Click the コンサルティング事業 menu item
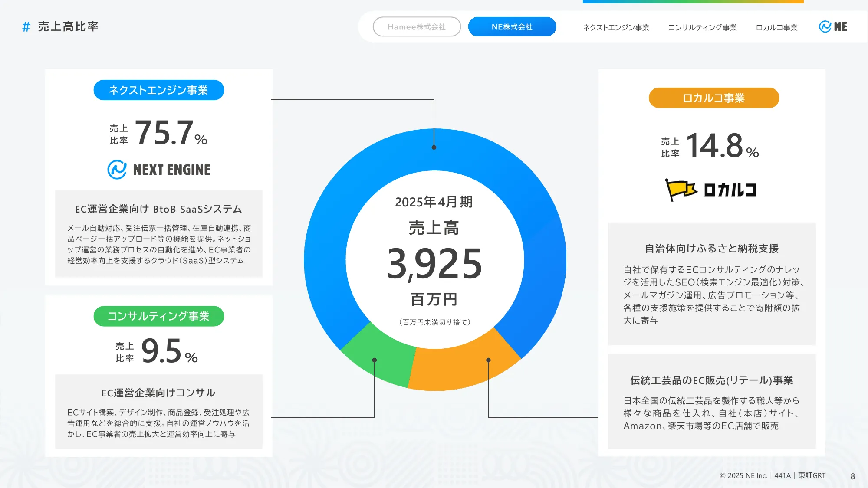 (702, 27)
